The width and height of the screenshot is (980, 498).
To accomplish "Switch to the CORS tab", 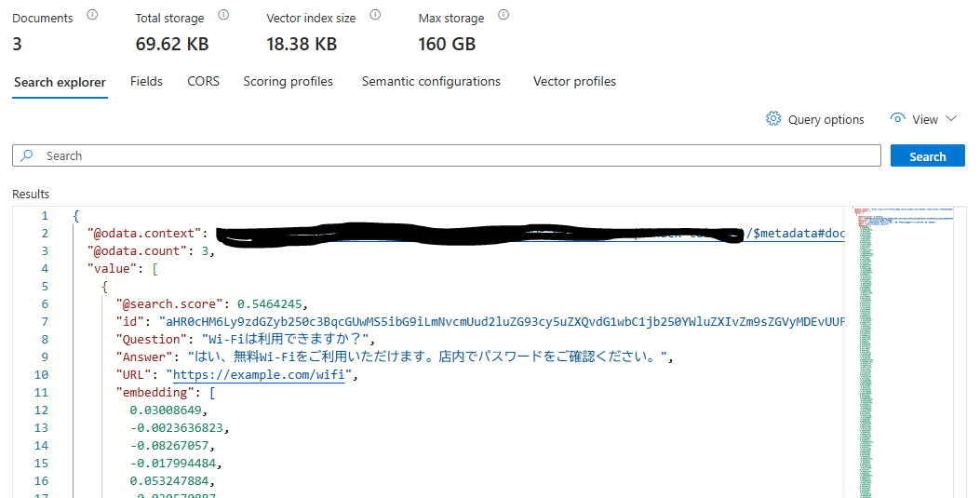I will 203,81.
